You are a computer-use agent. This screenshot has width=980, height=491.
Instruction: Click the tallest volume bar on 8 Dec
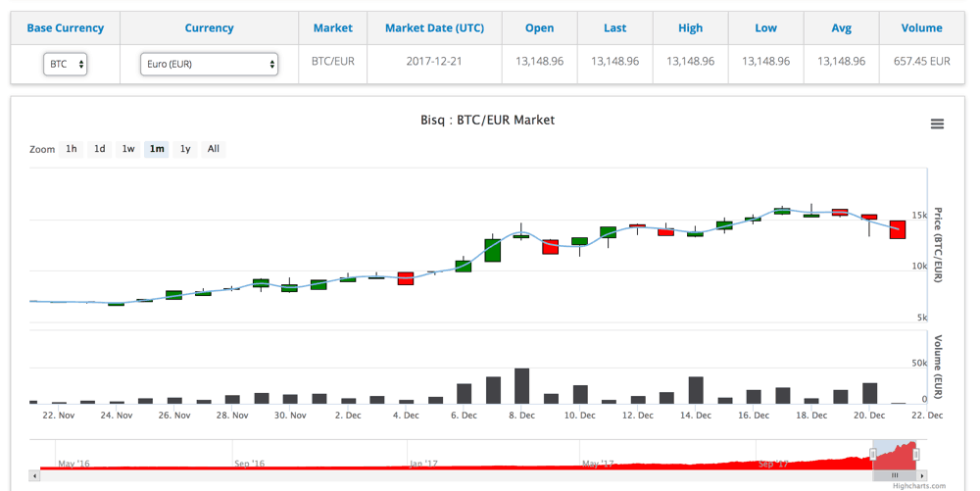click(522, 385)
